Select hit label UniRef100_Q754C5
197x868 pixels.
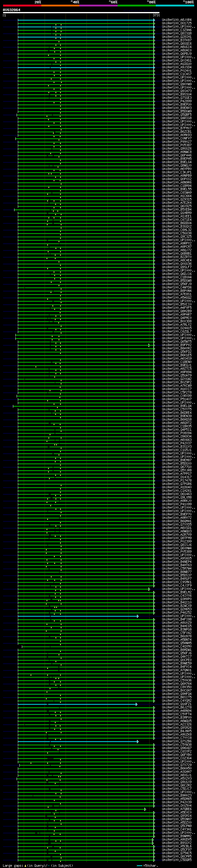177,853
